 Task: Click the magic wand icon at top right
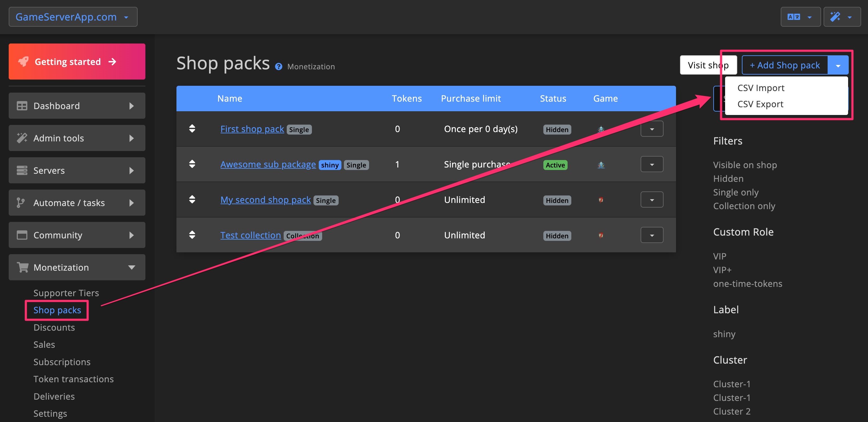pyautogui.click(x=836, y=16)
